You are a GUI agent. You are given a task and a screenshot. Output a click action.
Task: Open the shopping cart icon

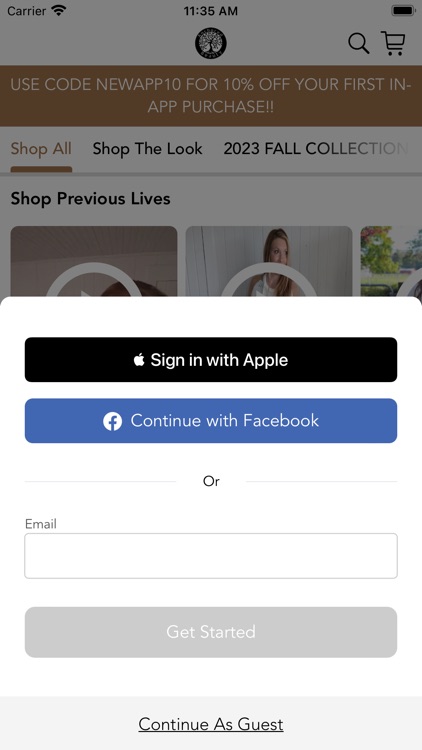tap(393, 43)
